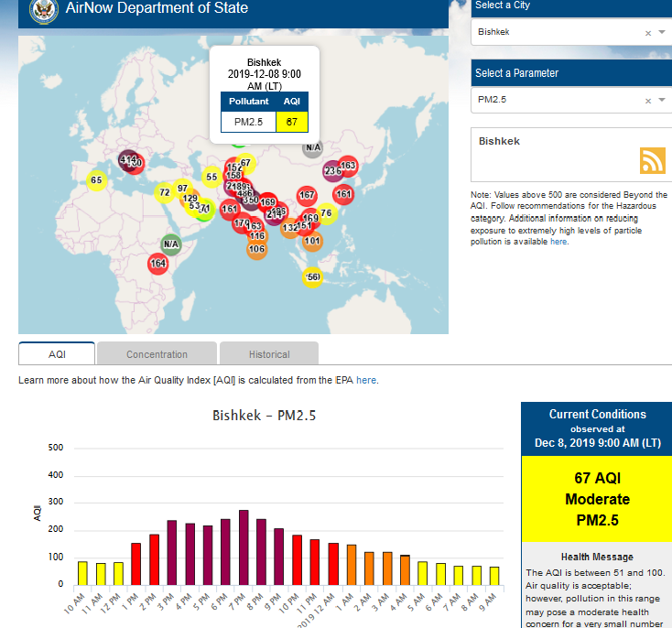The image size is (672, 628).
Task: Open 'here' link about particle pollution
Action: 558,242
